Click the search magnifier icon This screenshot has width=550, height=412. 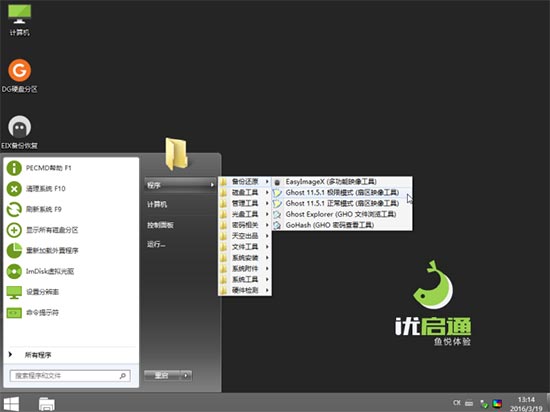pos(123,376)
